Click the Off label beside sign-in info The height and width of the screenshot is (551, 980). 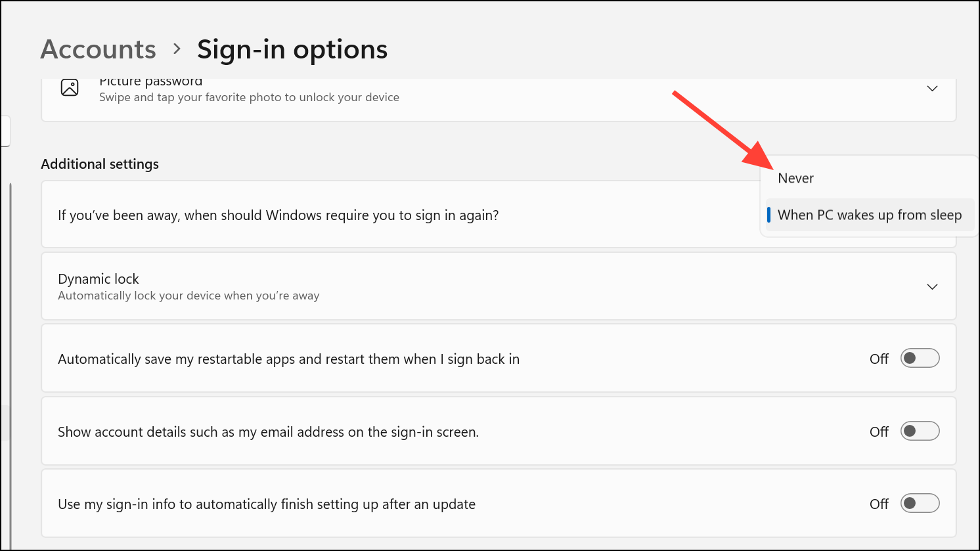[x=879, y=504]
